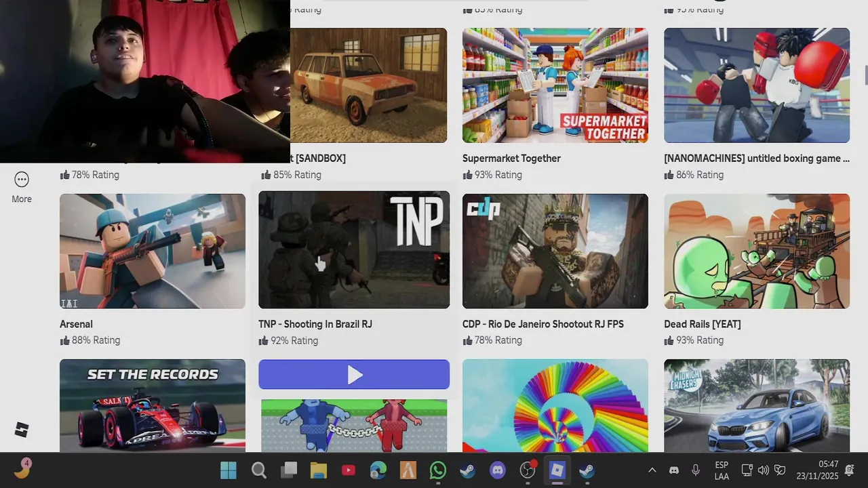Click the [NANOMACHINES] untitled boxing game title
Viewport: 868px width, 488px height.
(x=757, y=159)
